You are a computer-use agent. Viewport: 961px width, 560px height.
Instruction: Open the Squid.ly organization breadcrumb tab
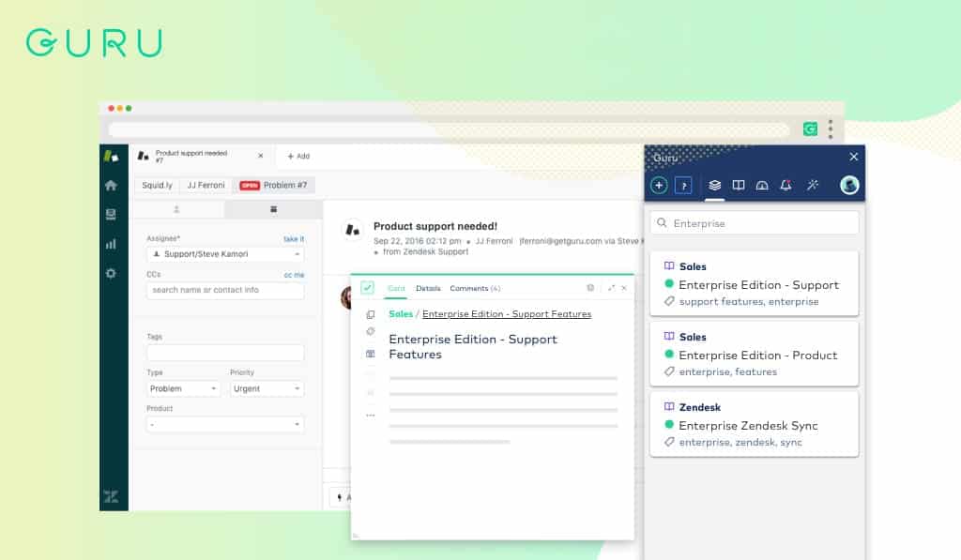pos(158,185)
